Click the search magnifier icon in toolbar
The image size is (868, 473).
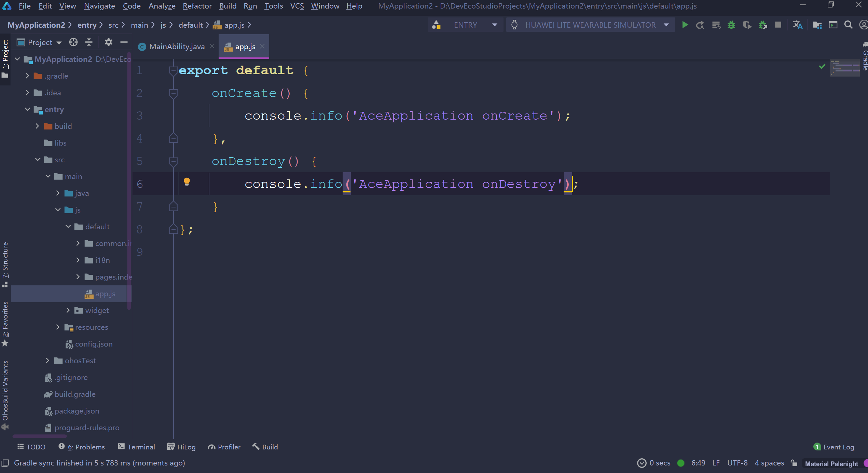pos(848,25)
